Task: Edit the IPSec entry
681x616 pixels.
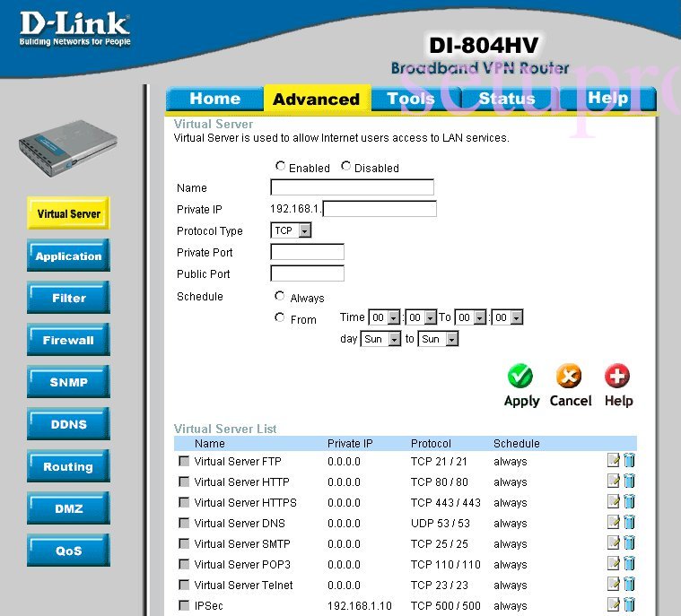Action: (613, 604)
